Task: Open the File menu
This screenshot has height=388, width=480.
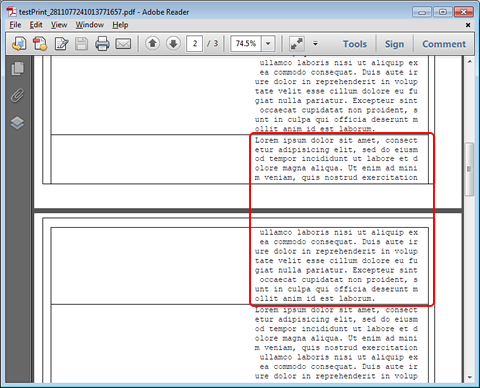Action: (x=15, y=25)
